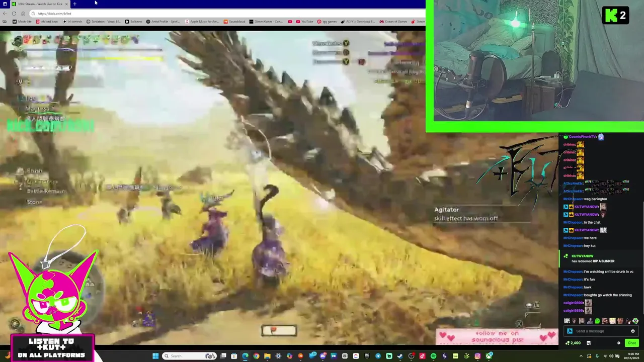Open Microsoft Edge from the taskbar

coord(245,356)
